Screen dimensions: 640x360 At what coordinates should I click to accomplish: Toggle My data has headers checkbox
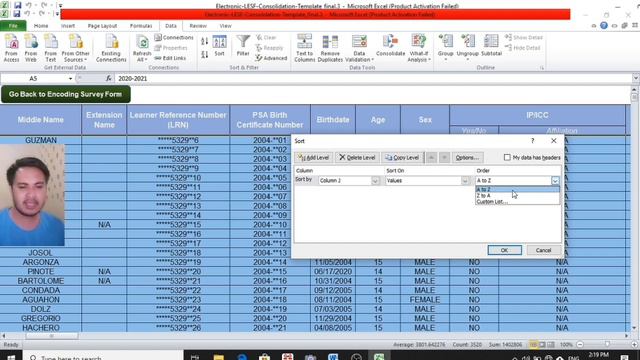(x=507, y=158)
